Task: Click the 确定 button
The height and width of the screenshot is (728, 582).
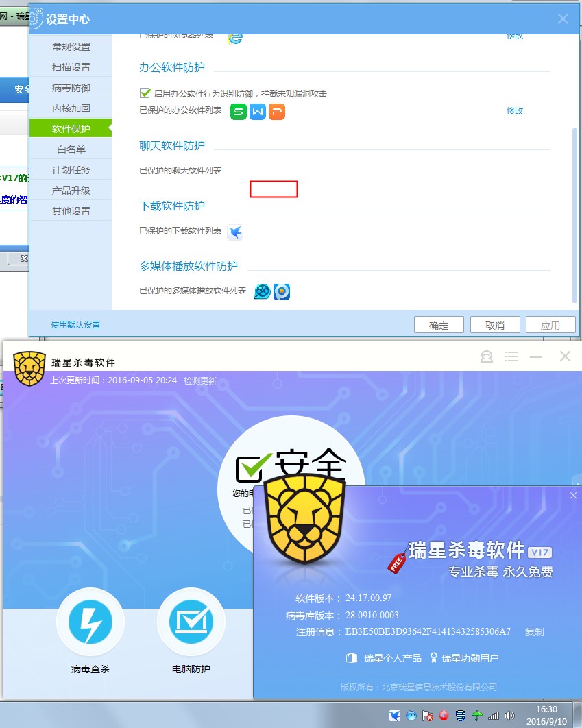Action: (439, 325)
